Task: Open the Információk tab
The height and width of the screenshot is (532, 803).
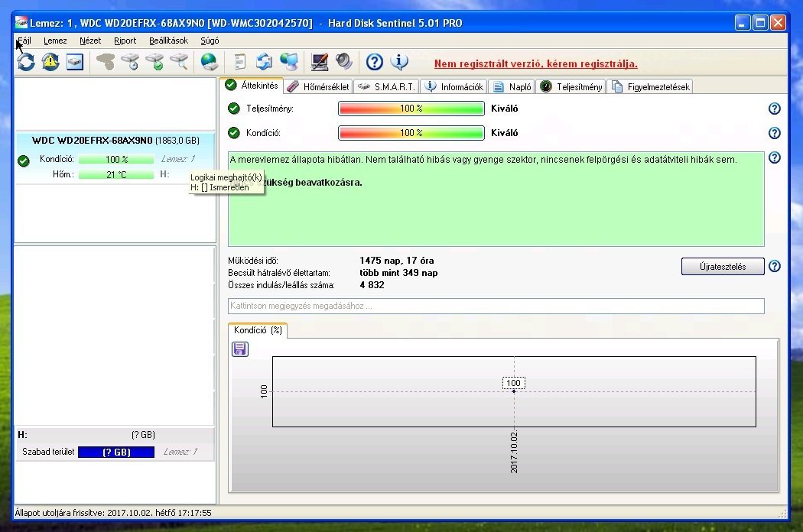Action: pyautogui.click(x=454, y=87)
